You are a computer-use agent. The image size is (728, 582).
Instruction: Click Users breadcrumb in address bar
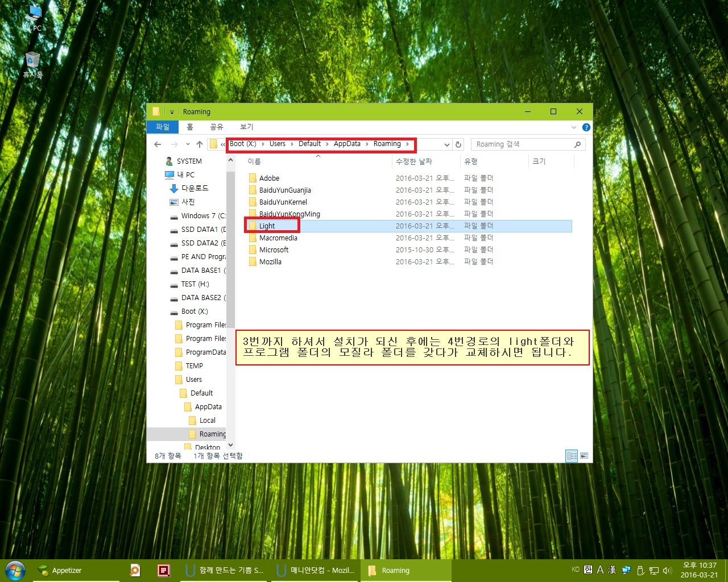(278, 144)
